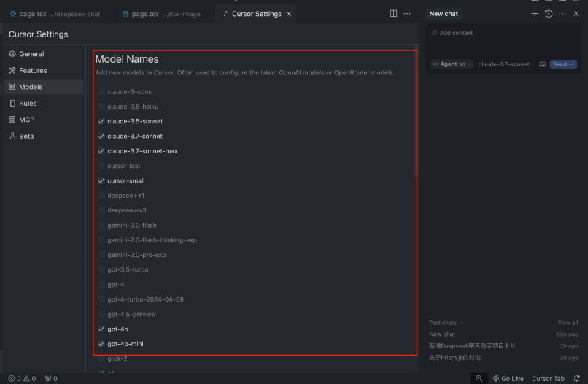Open notifications bell in status bar

(576, 378)
